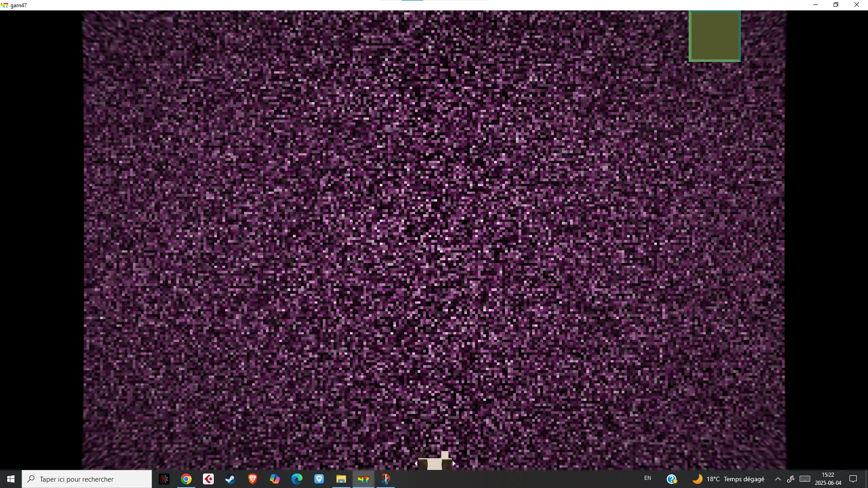
Task: Open Google Chrome from the taskbar
Action: [186, 479]
